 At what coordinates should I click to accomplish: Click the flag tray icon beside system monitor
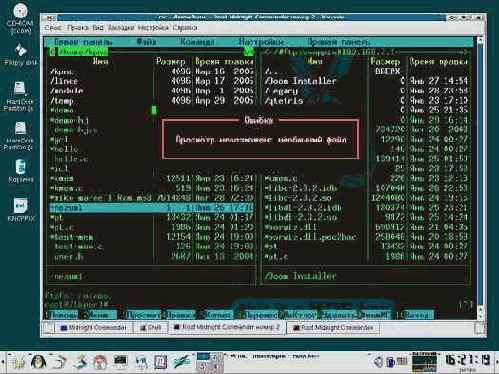[x=402, y=361]
